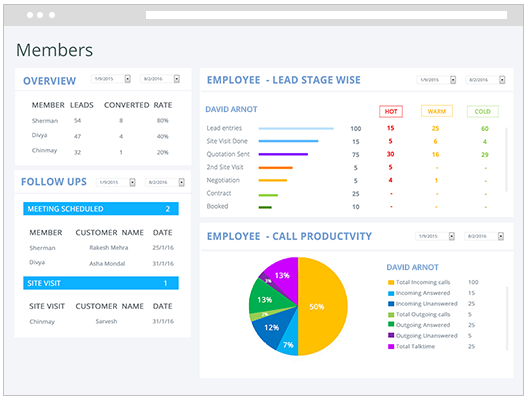Viewport: 528px width, 399px height.
Task: Open the Follow Ups end date dropdown arrow
Action: click(x=182, y=182)
